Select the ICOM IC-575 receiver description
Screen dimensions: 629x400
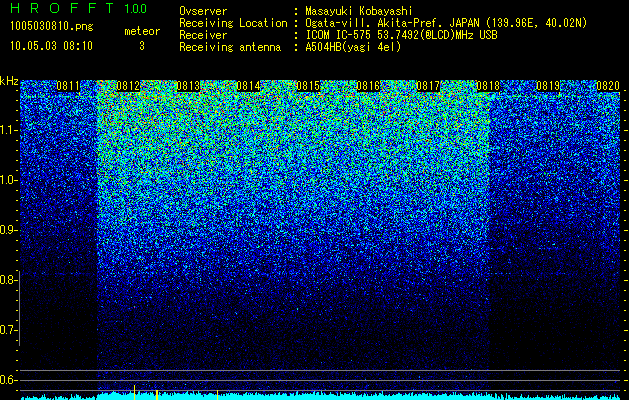click(401, 35)
